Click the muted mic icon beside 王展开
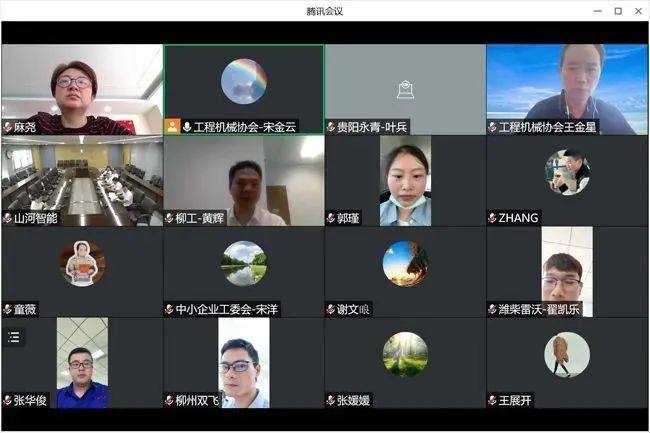The image size is (650, 433). click(492, 400)
